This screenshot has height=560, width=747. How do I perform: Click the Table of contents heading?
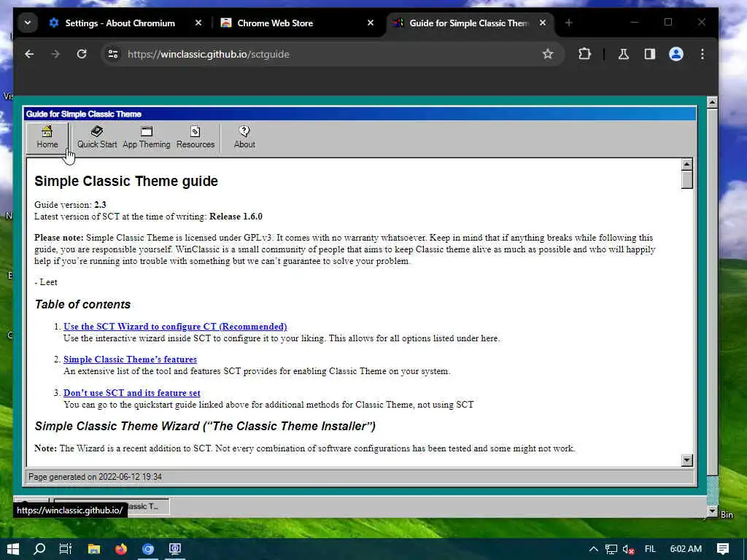[x=82, y=305]
